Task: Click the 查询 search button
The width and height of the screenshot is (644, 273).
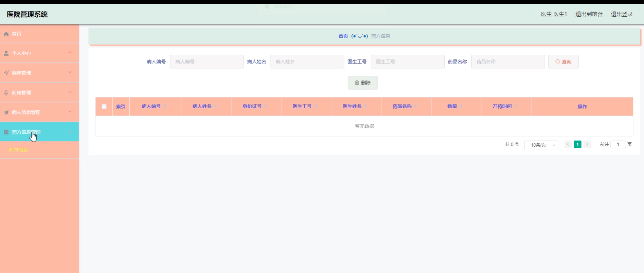Action: 563,61
